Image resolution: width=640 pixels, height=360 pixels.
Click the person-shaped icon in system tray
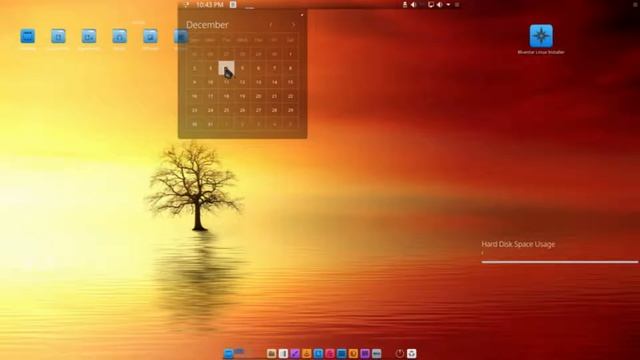click(405, 4)
